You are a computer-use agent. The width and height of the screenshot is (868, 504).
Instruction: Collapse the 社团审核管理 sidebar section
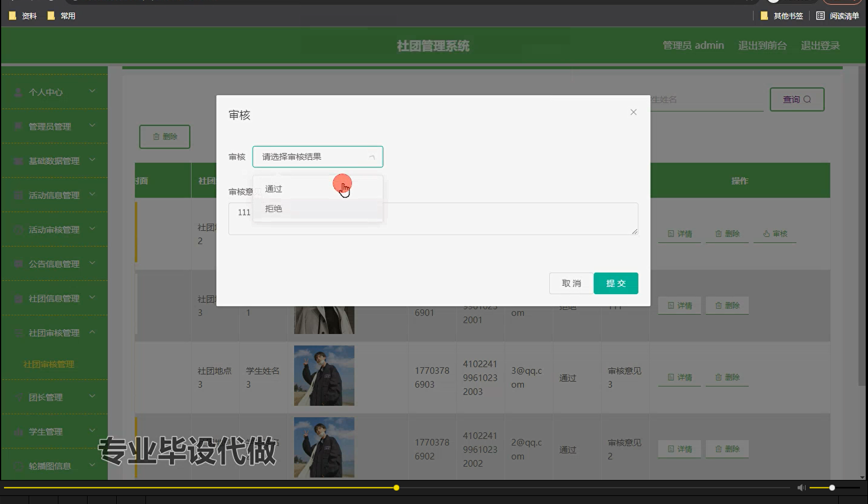click(54, 332)
